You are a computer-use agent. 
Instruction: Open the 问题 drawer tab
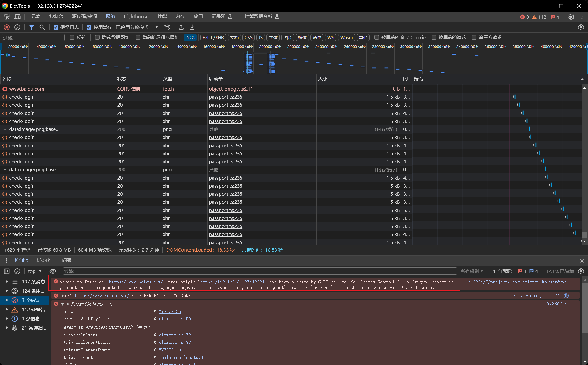point(67,261)
